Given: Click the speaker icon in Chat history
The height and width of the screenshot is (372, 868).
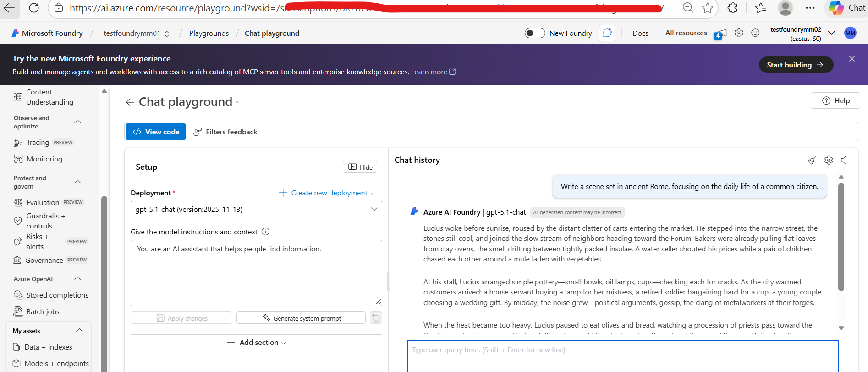Looking at the screenshot, I should click(844, 160).
